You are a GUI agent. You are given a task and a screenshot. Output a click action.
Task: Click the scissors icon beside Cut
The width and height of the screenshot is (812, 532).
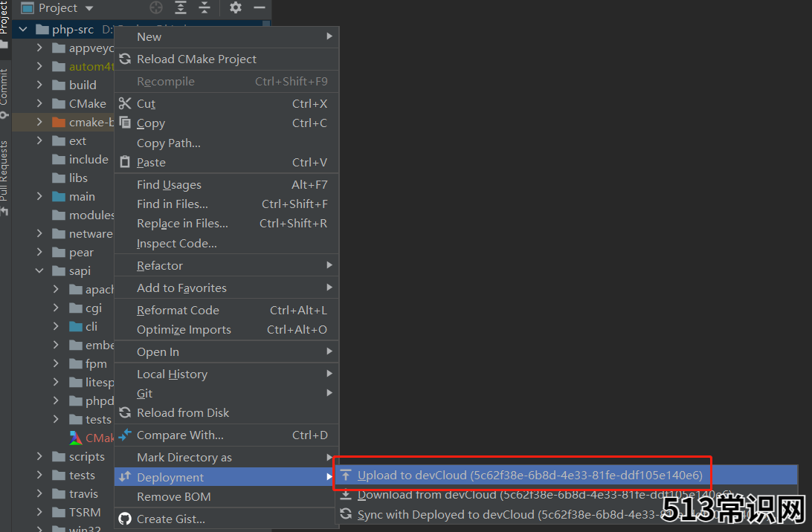click(125, 103)
